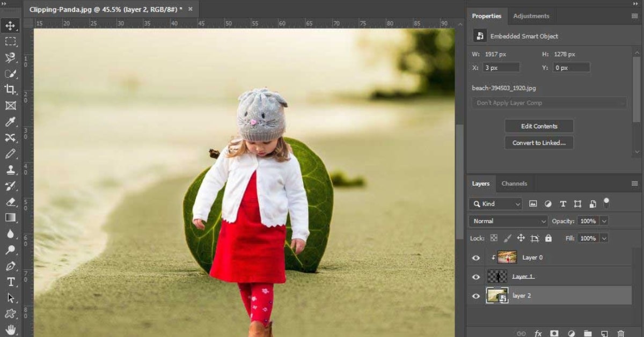Viewport: 644px width, 337px height.
Task: Toggle lock position
Action: [x=521, y=238]
